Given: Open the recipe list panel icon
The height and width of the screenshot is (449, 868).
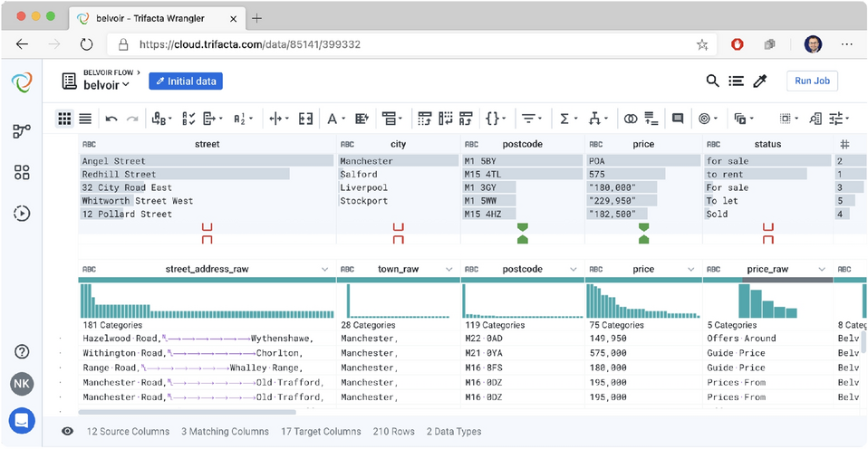Looking at the screenshot, I should click(x=737, y=81).
